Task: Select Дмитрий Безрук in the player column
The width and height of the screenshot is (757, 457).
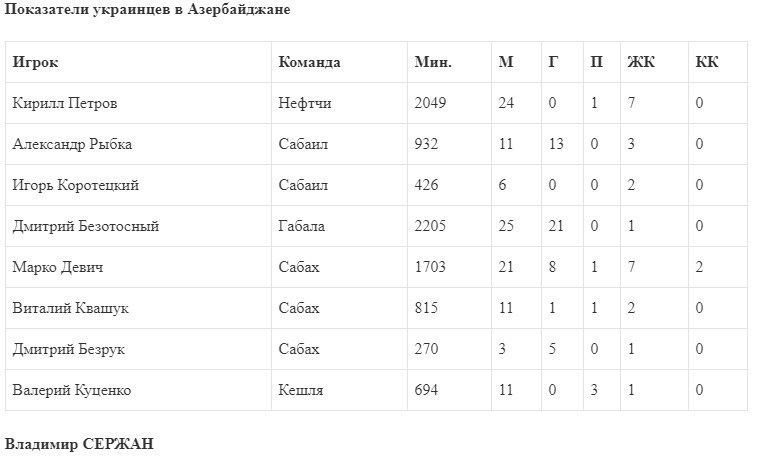Action: (68, 349)
